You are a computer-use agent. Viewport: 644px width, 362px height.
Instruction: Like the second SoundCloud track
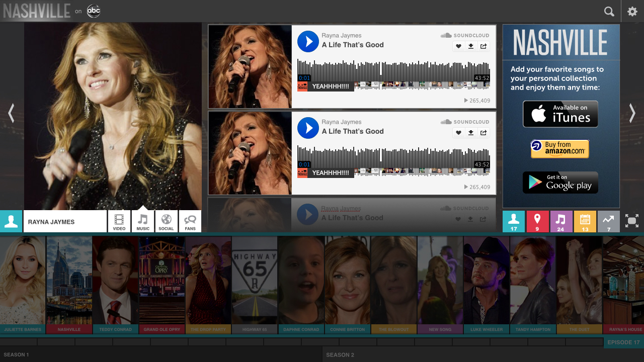[x=458, y=133]
